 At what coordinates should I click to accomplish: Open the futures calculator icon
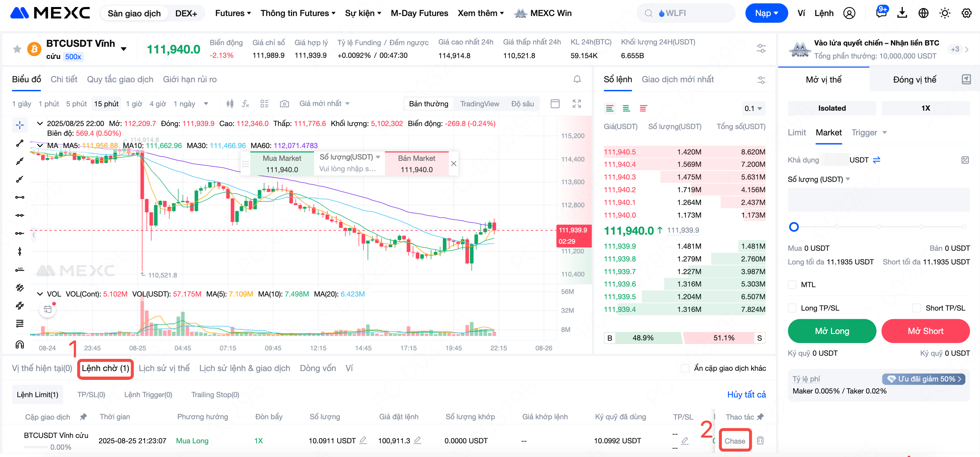pyautogui.click(x=965, y=160)
